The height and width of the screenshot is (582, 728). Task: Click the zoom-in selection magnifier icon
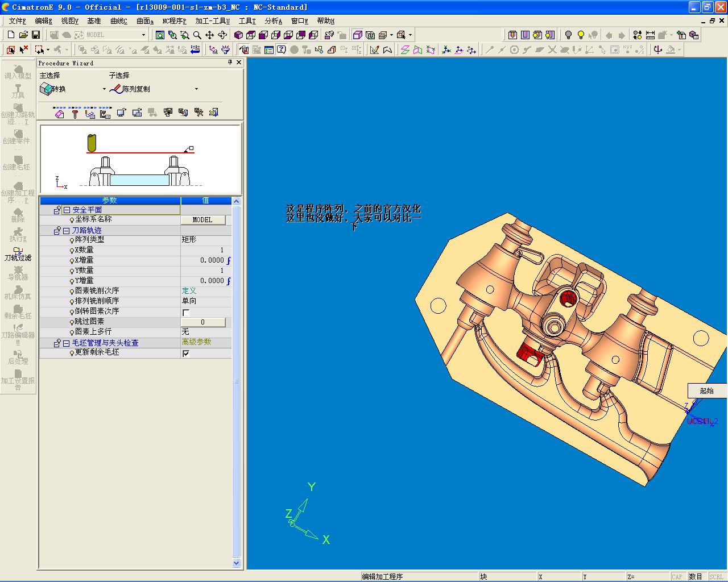click(x=185, y=35)
